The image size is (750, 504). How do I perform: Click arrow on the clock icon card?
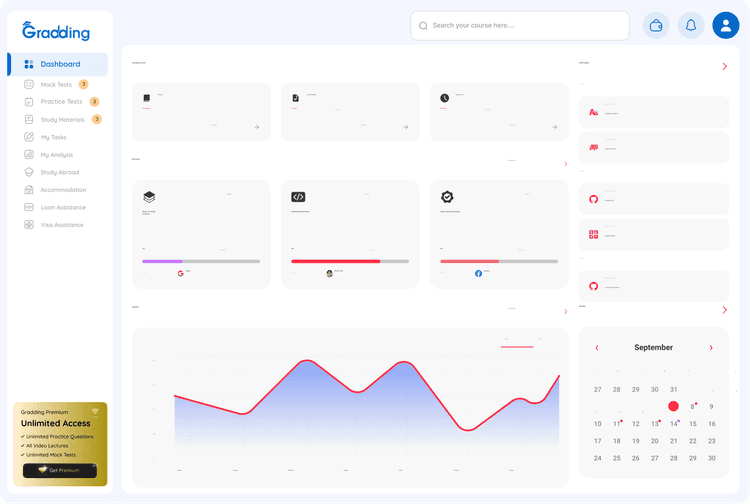pyautogui.click(x=554, y=127)
